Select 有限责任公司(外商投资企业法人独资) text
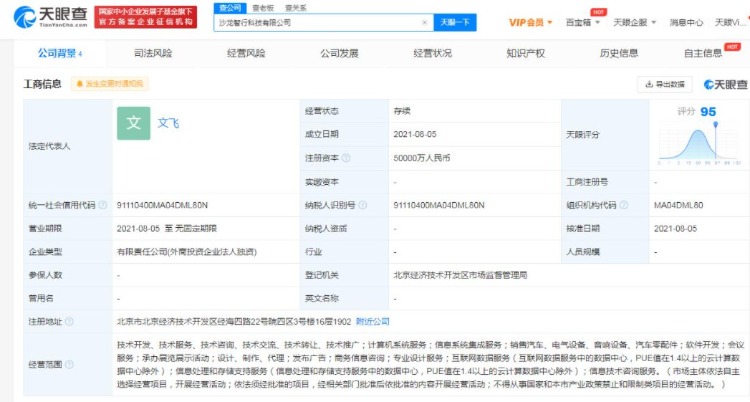750x402 pixels. 187,252
